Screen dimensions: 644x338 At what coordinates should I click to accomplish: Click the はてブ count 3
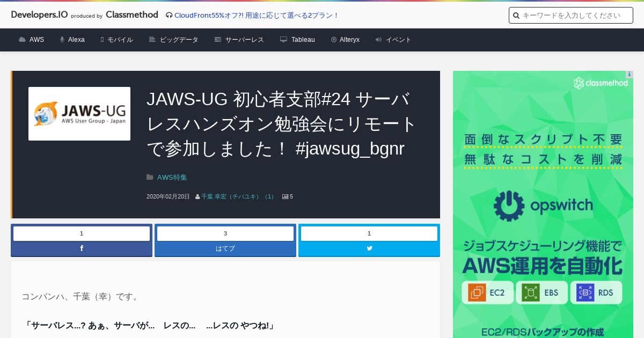[225, 233]
